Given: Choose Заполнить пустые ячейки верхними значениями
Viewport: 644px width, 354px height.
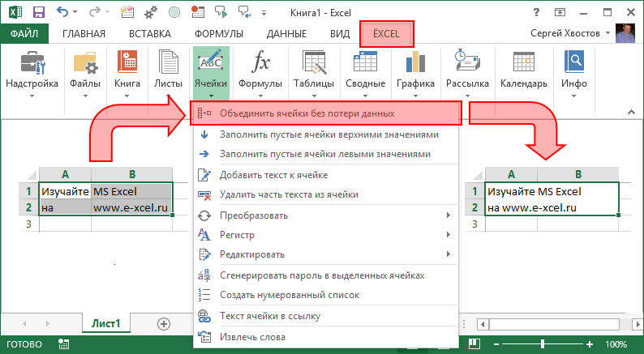Looking at the screenshot, I should 326,134.
